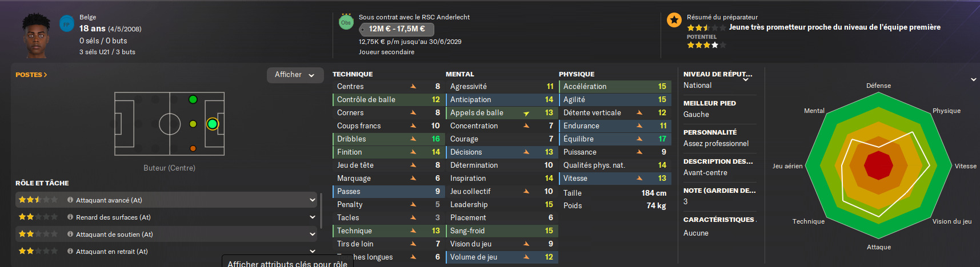Expand the Attaquant avancé (At) role row
Screen dimensions: 980x267
[313, 200]
